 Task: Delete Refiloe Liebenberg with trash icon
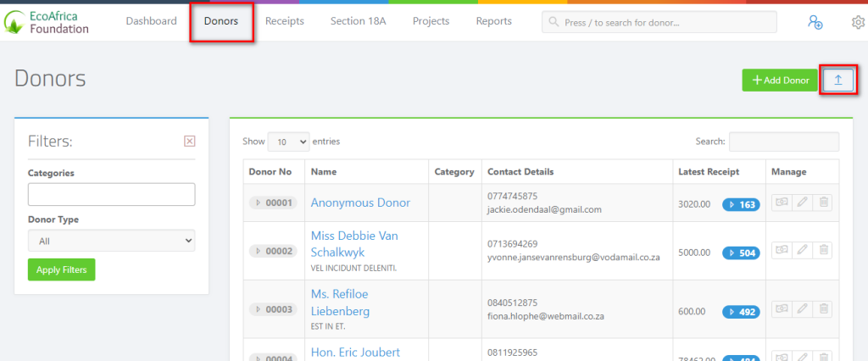click(x=823, y=309)
